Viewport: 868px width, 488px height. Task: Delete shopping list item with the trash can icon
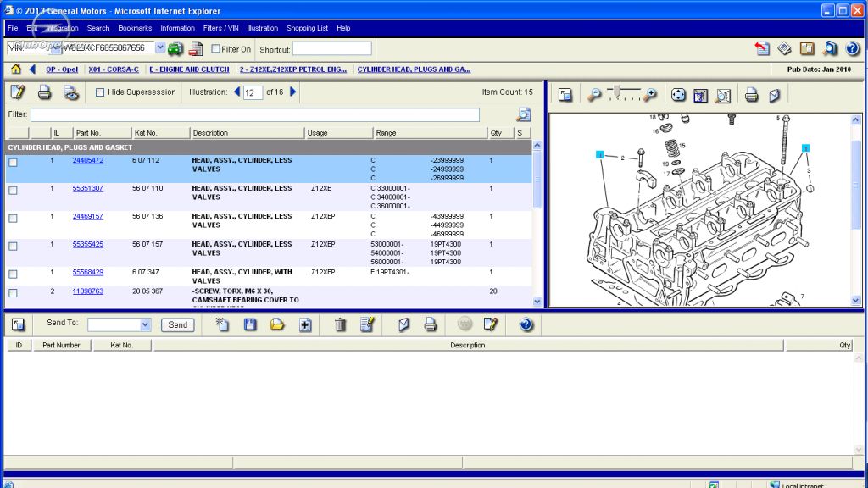click(x=341, y=324)
